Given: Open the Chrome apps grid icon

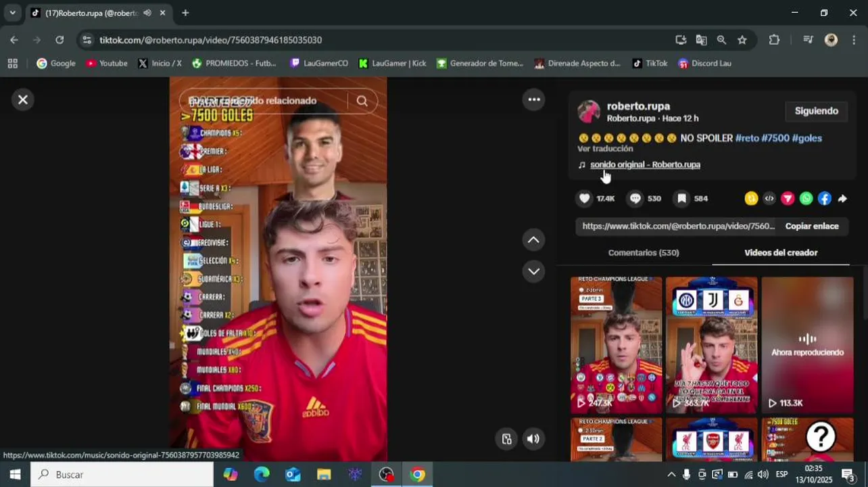Looking at the screenshot, I should (12, 64).
